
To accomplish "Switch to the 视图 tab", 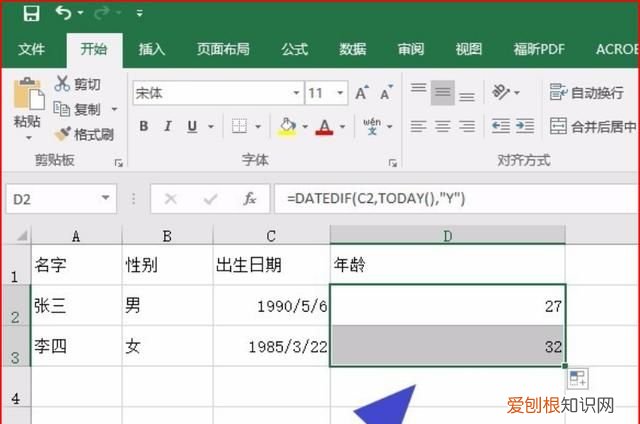I will (469, 49).
